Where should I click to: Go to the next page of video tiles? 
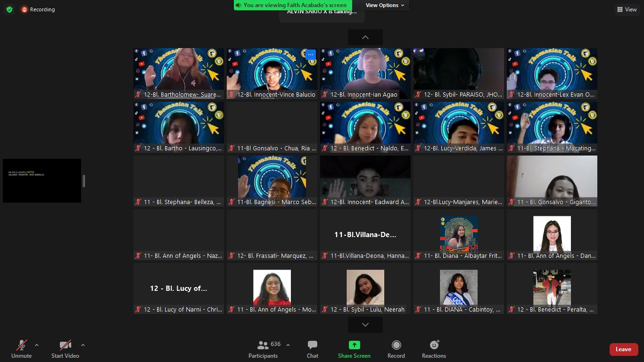365,325
